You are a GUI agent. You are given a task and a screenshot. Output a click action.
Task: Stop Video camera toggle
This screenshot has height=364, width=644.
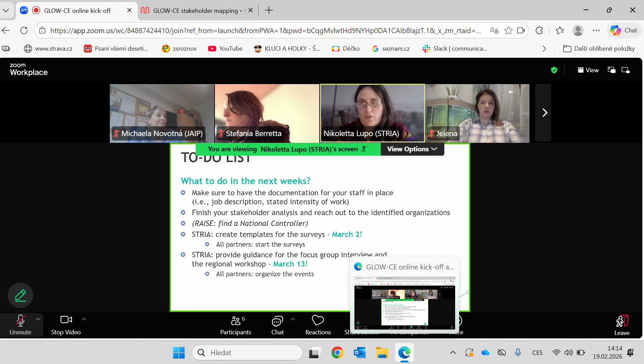coord(66,325)
